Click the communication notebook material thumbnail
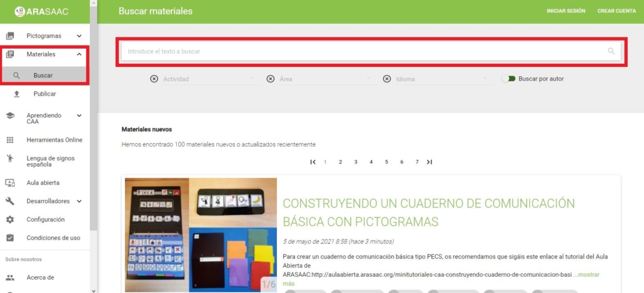Image resolution: width=644 pixels, height=293 pixels. pos(201,235)
